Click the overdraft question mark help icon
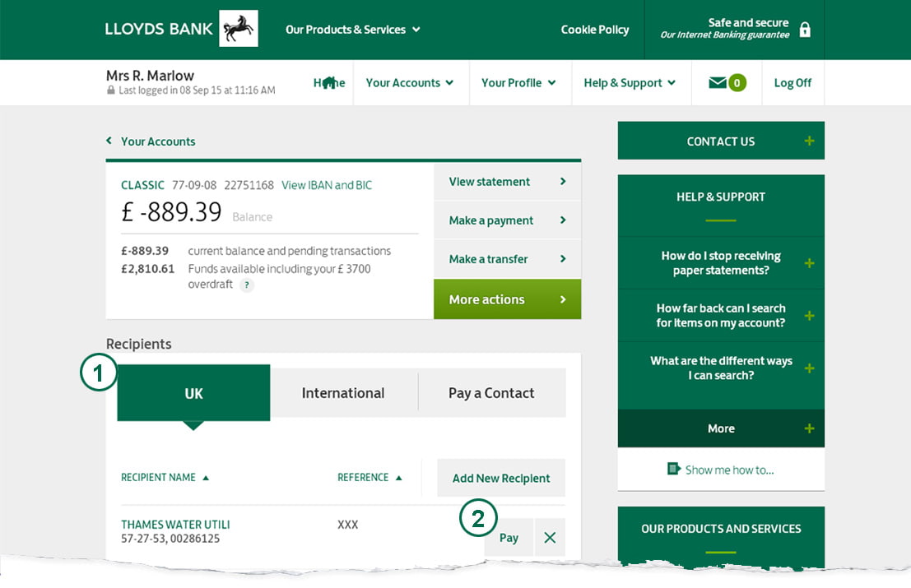911x588 pixels. coord(247,285)
